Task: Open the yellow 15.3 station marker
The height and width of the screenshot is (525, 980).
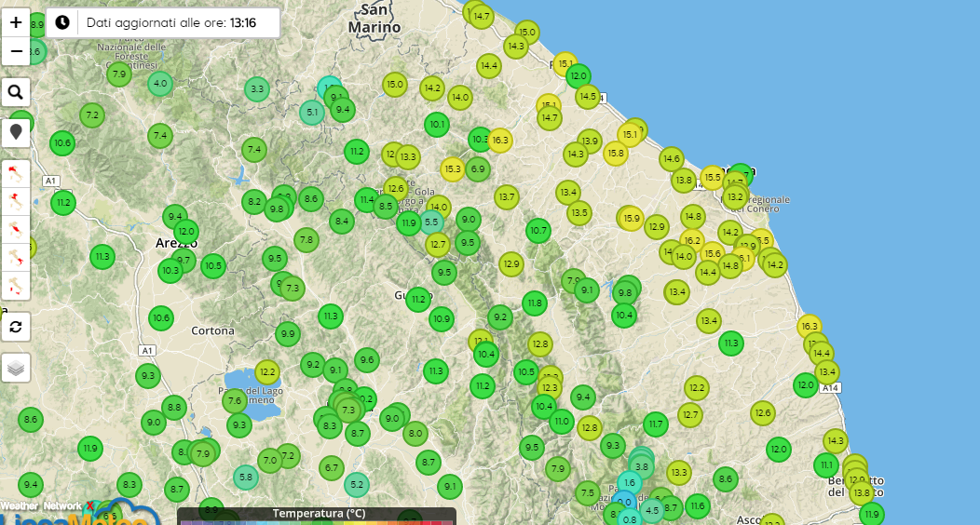Action: tap(453, 168)
